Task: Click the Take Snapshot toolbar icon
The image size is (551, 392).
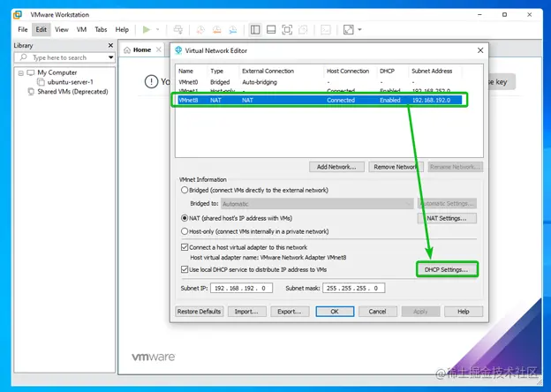Action: [200, 30]
